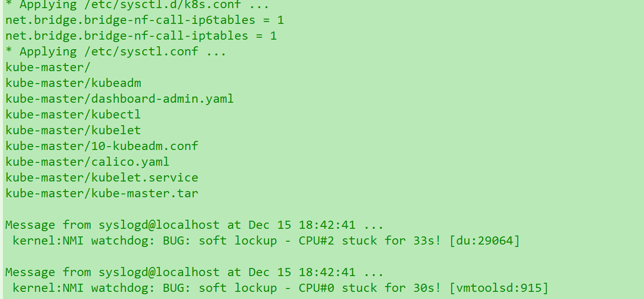Click the kube-master/kubectl line

[x=73, y=115]
